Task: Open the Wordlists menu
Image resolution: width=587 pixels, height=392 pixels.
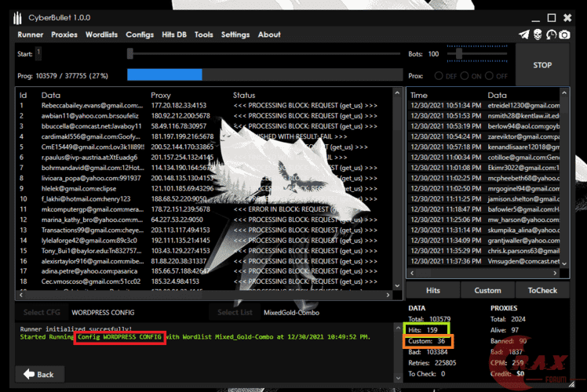Action: (x=101, y=34)
